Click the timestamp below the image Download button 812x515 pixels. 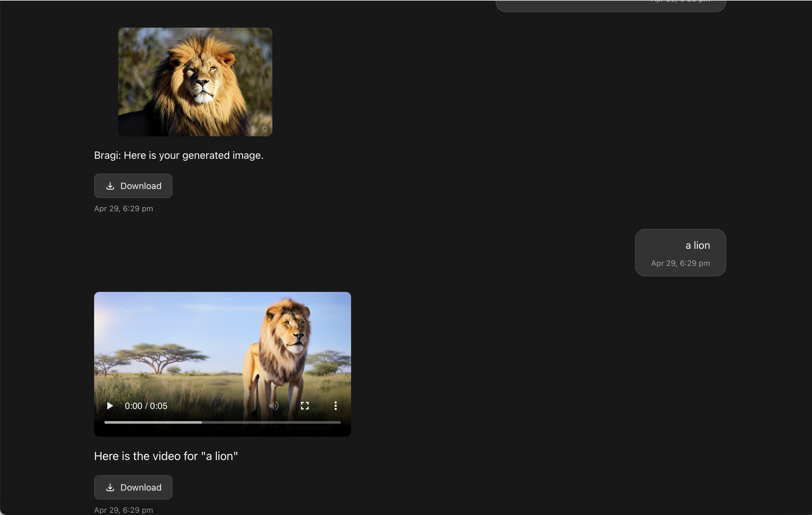124,209
